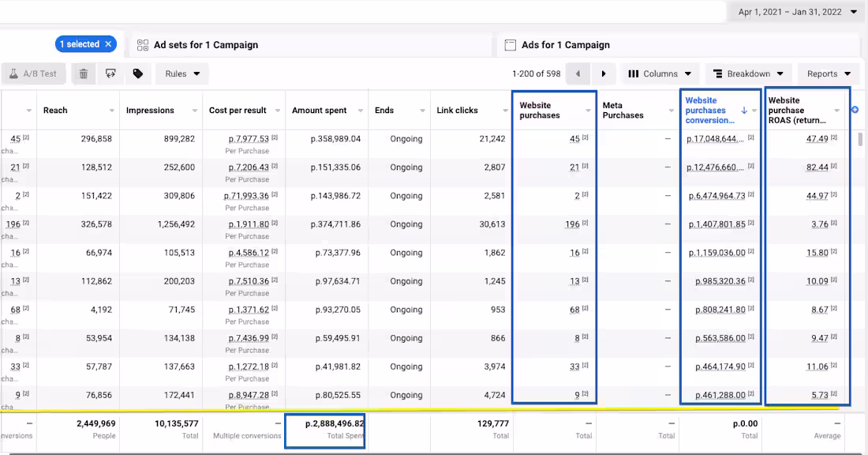868x455 pixels.
Task: Go to next results page arrow
Action: 604,73
